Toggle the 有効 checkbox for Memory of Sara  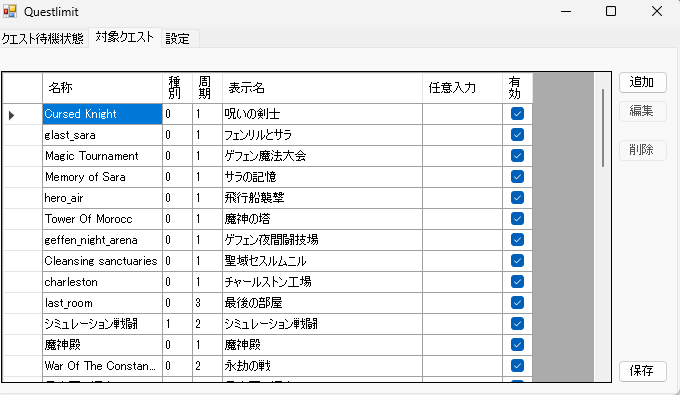click(x=517, y=176)
